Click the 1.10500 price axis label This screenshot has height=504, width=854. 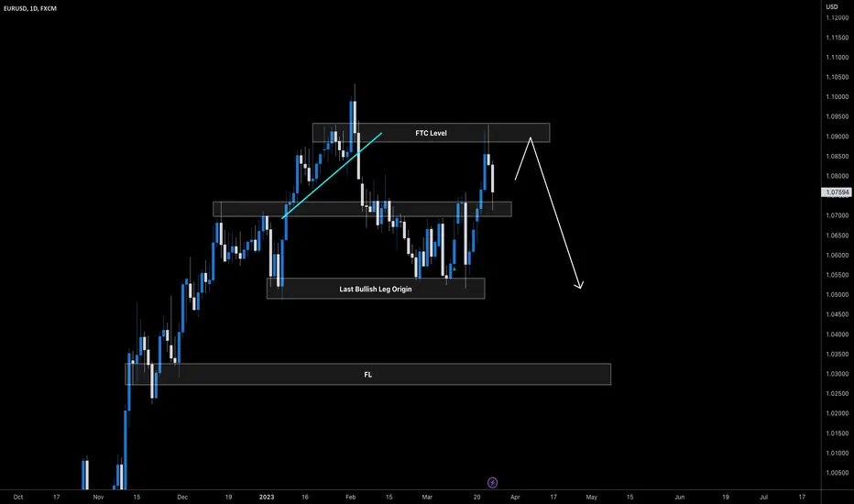click(x=838, y=77)
